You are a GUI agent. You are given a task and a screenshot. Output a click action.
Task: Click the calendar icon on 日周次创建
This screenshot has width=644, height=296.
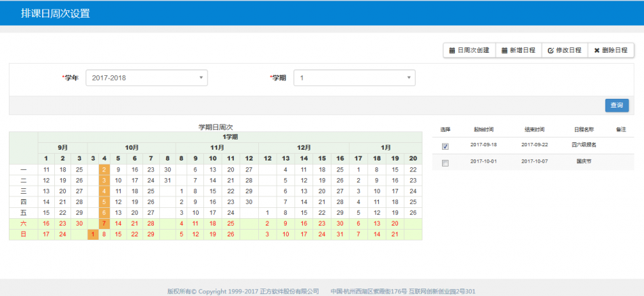pos(452,50)
